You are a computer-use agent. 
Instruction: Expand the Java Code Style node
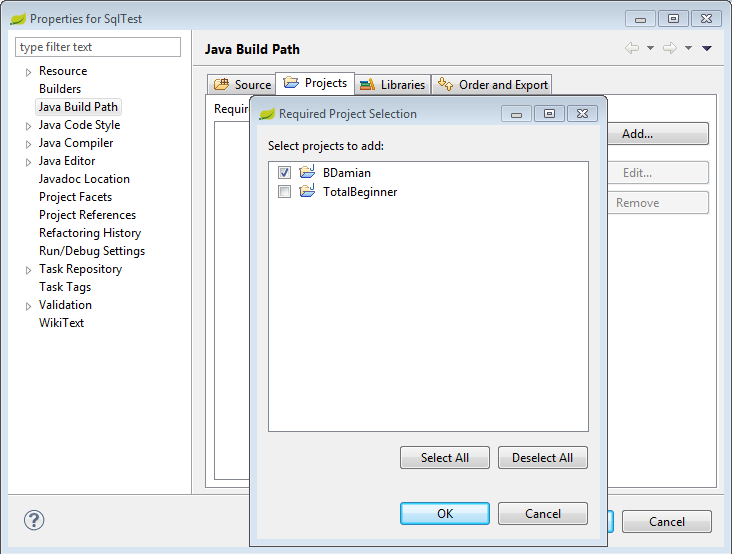point(28,126)
